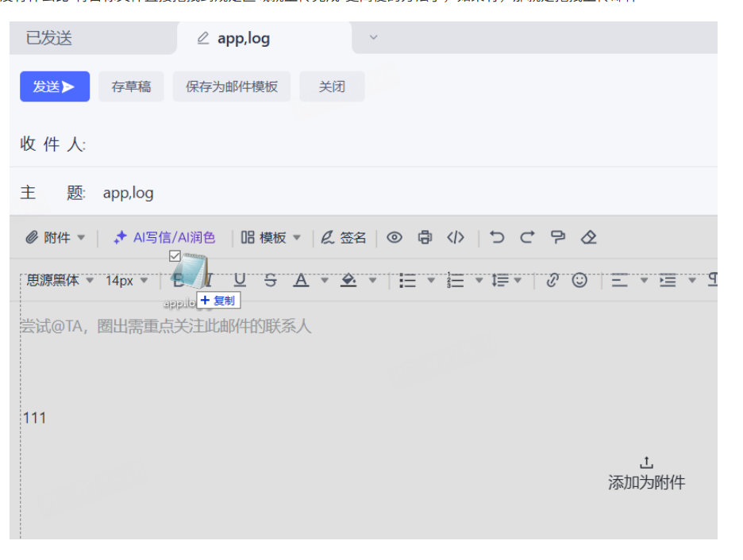Click the line spacing icon
The height and width of the screenshot is (560, 743).
click(500, 280)
